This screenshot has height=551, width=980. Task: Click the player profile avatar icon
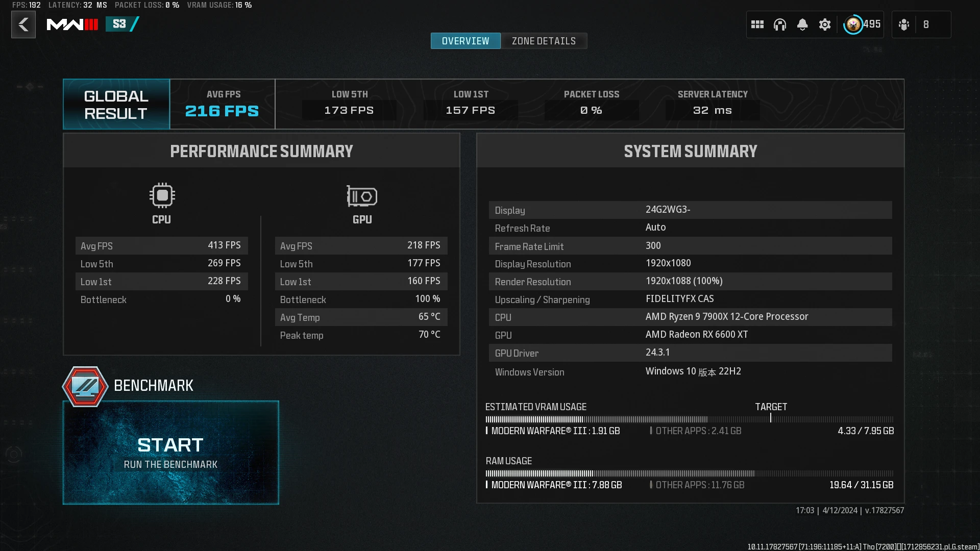click(x=853, y=24)
